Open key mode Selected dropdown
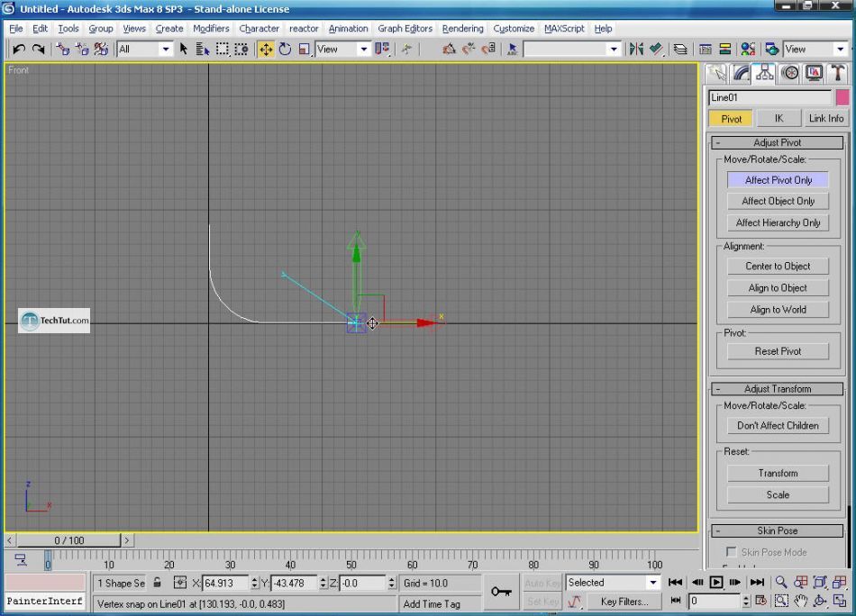This screenshot has height=616, width=856. coord(653,583)
